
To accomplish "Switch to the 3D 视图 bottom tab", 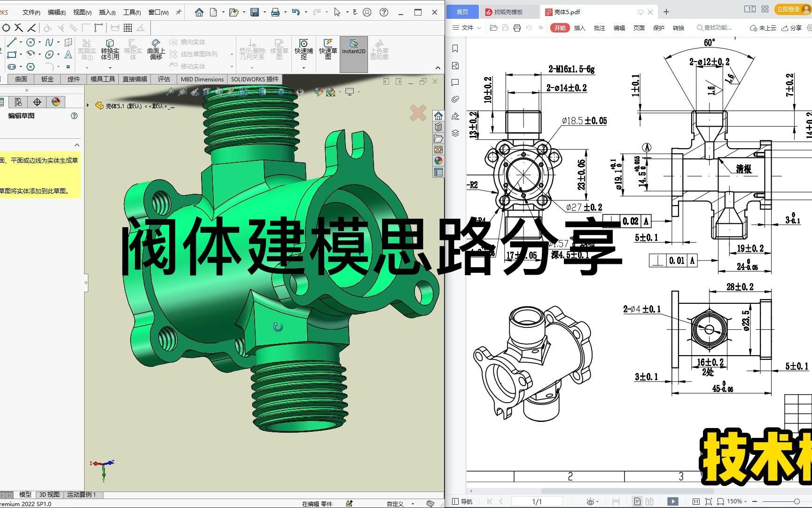I will 49,494.
